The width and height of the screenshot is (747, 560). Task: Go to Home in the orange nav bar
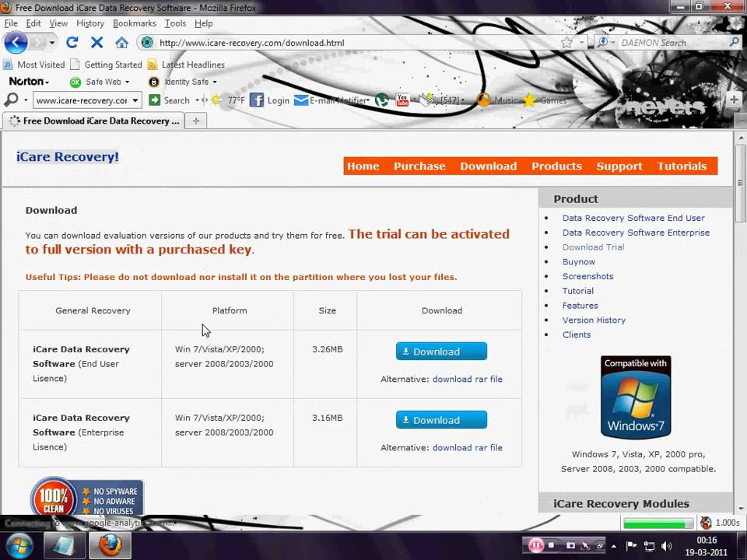363,166
